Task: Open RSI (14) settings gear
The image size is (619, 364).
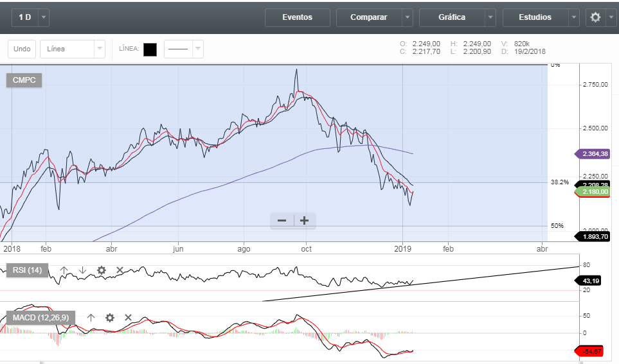Action: point(101,270)
